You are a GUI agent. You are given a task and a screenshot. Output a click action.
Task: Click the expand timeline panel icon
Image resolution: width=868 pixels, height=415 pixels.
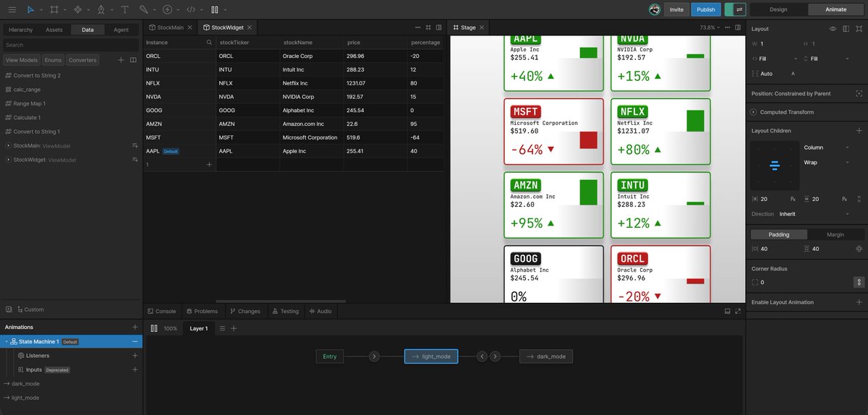[x=738, y=311]
